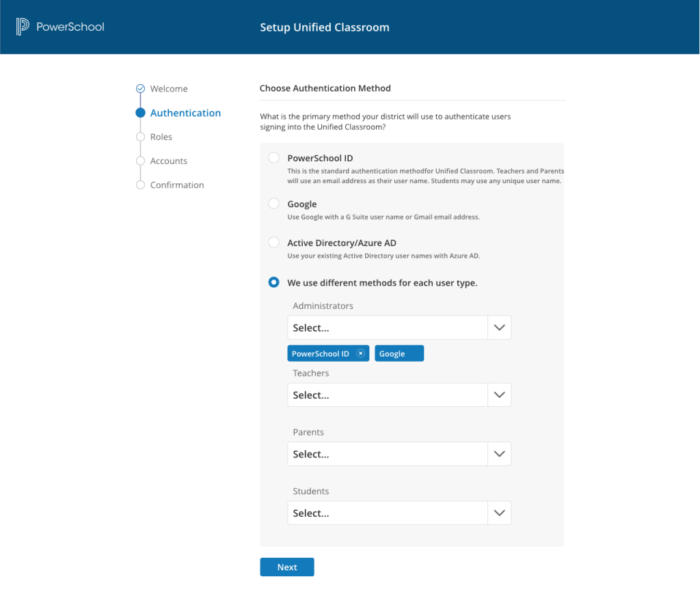
Task: Expand the Administrators dropdown arrow
Action: [x=499, y=327]
